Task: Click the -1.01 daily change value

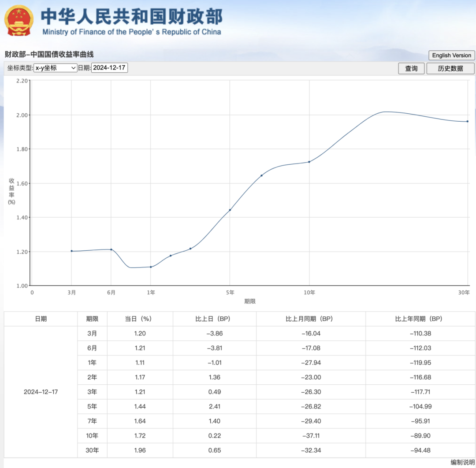Action: [215, 362]
